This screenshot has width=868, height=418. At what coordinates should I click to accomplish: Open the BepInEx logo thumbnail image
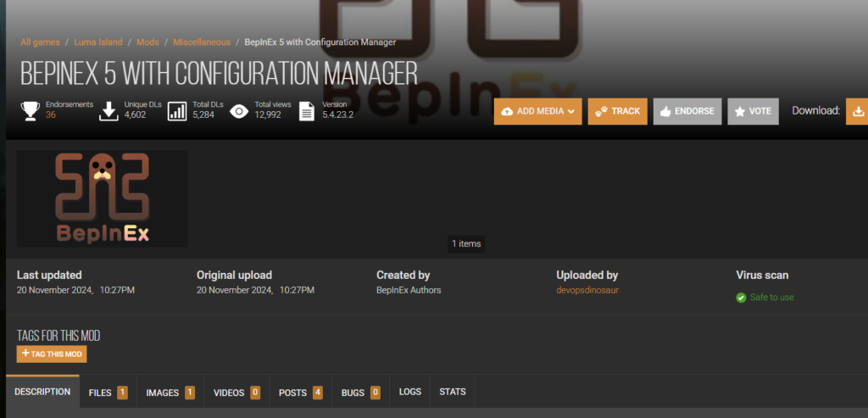(x=103, y=199)
